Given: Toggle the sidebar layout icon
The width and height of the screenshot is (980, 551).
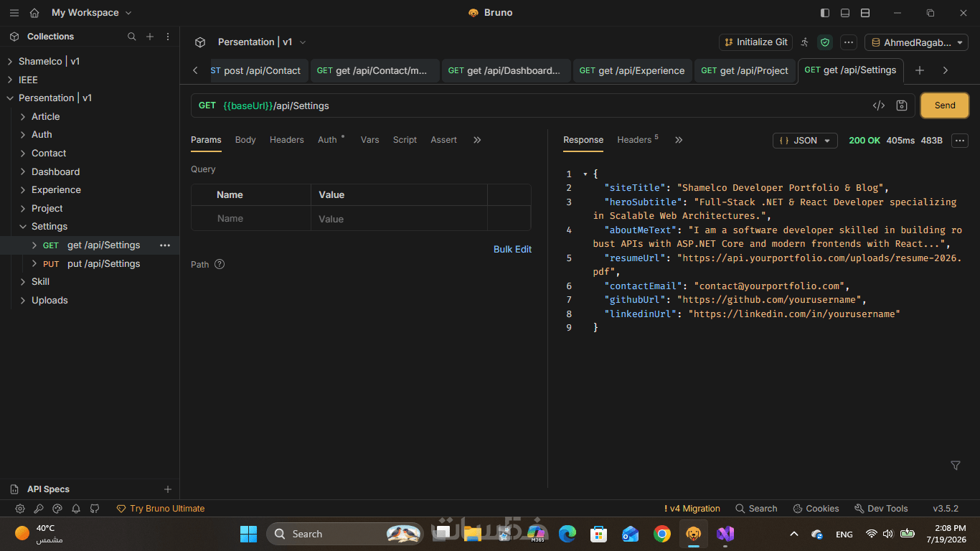Looking at the screenshot, I should [825, 13].
